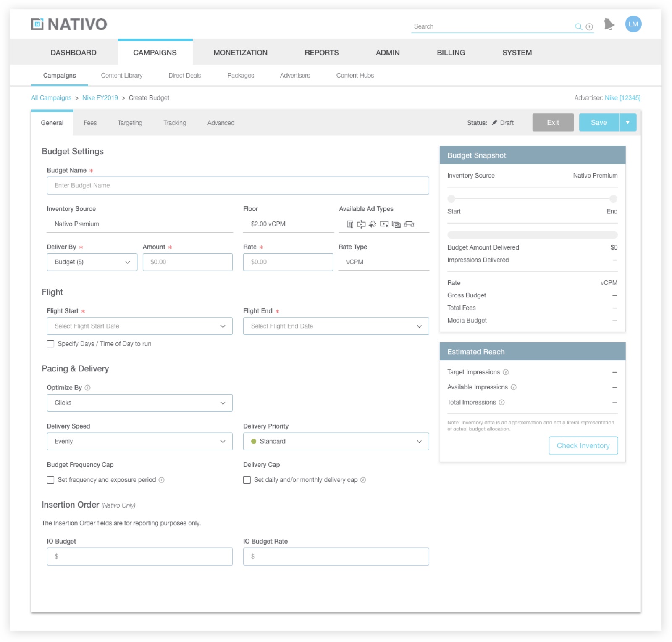Open Direct Deals sub-tab
672x642 pixels.
(185, 76)
